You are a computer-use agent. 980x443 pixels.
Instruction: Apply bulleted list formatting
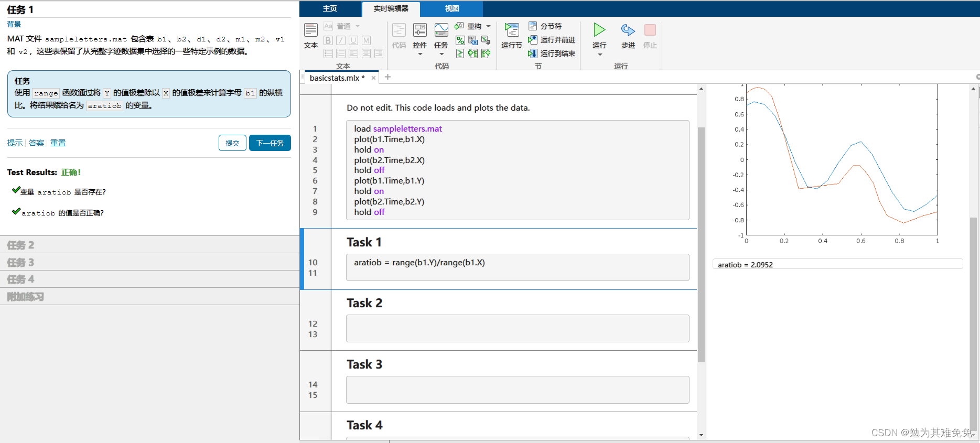tap(328, 53)
